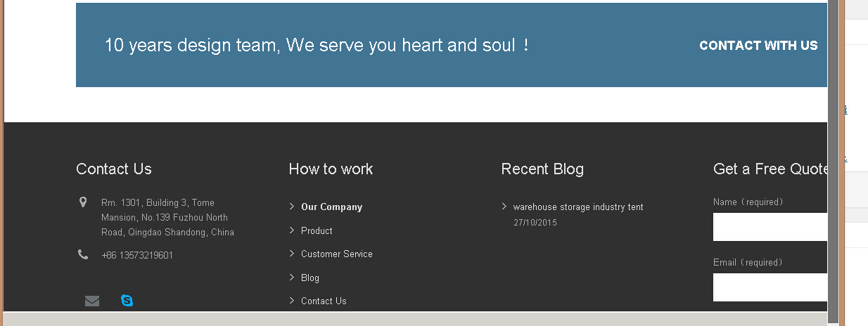
Task: Click the chevron beside Customer Service
Action: pyautogui.click(x=292, y=254)
